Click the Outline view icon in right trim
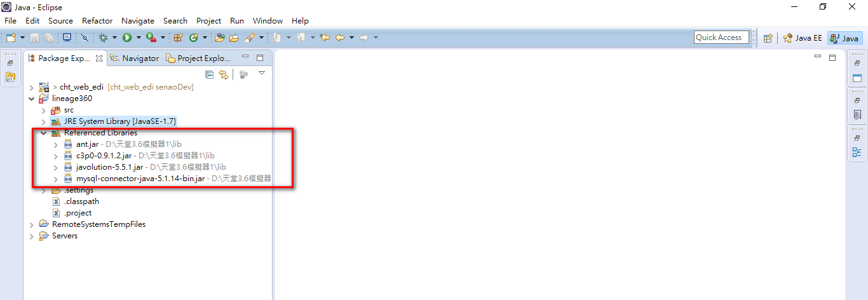Image resolution: width=868 pixels, height=300 pixels. (857, 152)
